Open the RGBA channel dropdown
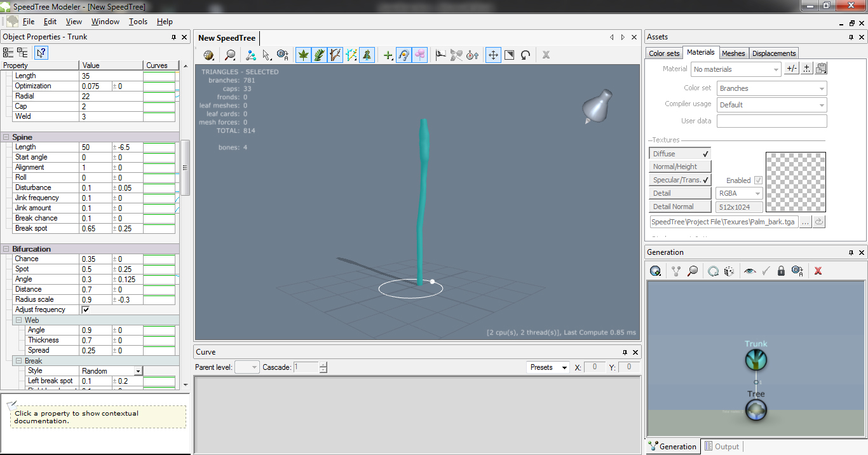The height and width of the screenshot is (455, 868). (x=739, y=193)
